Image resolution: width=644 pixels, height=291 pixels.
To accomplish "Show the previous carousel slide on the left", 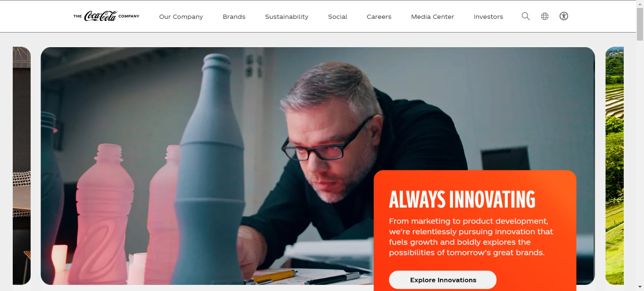I will click(x=22, y=166).
